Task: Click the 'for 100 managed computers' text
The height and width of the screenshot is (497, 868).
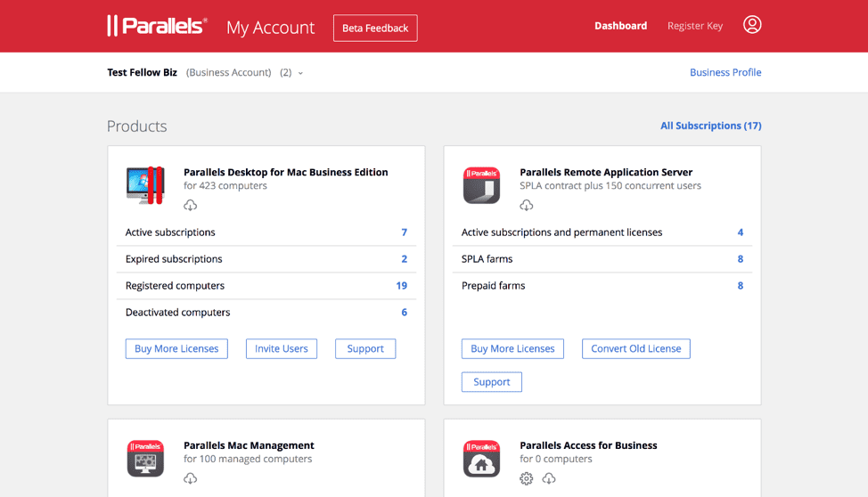Action: coord(248,459)
